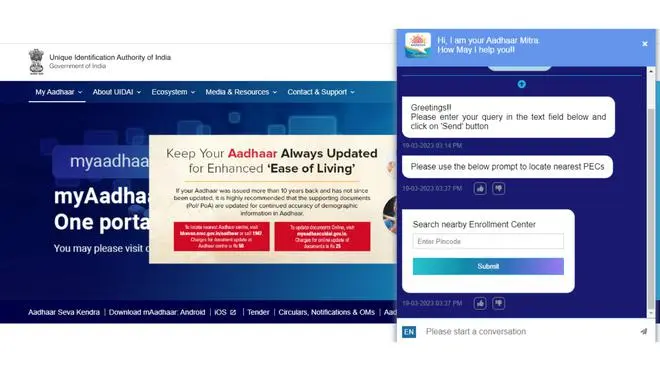Open the Aadhaar Seva Kendra link
660x371 pixels.
(64, 312)
